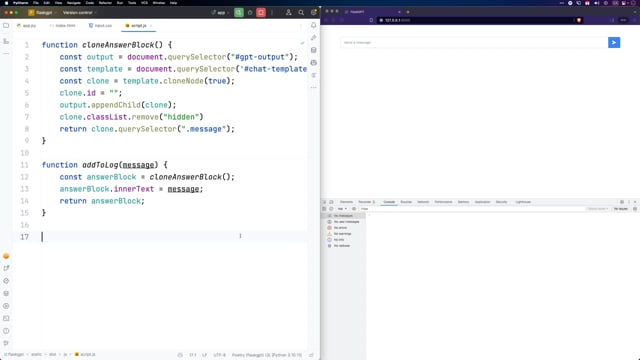
Task: Switch to DevTools Console tab
Action: point(389,202)
